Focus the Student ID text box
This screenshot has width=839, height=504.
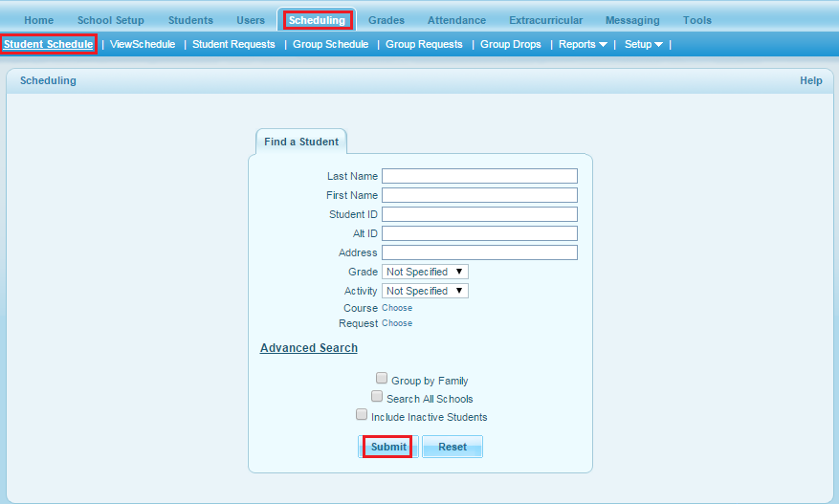(x=479, y=214)
